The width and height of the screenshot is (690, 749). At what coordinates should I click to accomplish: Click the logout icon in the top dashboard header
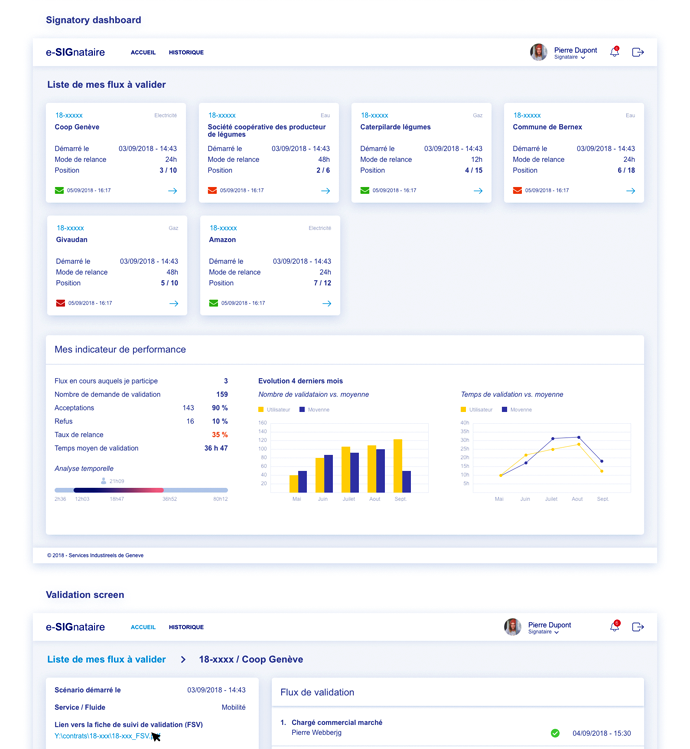(638, 52)
